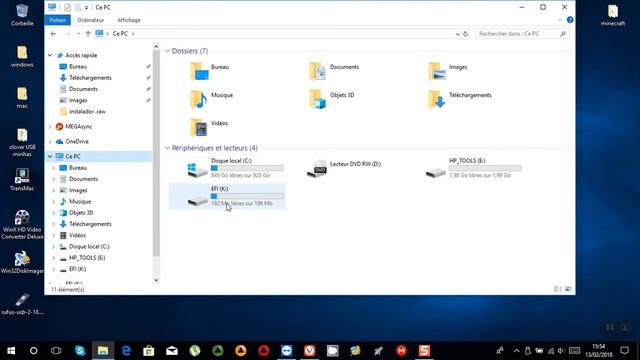Expand Disque local (C:) tree node
640x360 pixels.
pyautogui.click(x=53, y=247)
